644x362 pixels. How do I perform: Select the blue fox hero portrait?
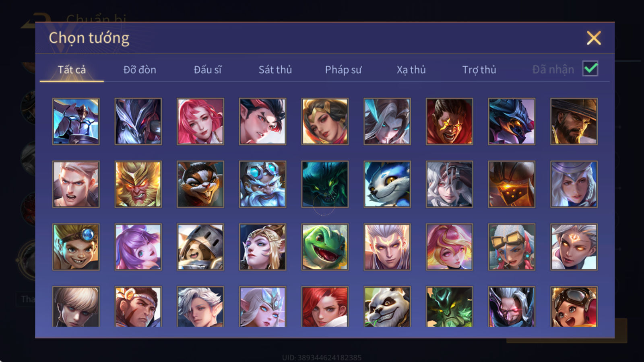[x=387, y=184]
